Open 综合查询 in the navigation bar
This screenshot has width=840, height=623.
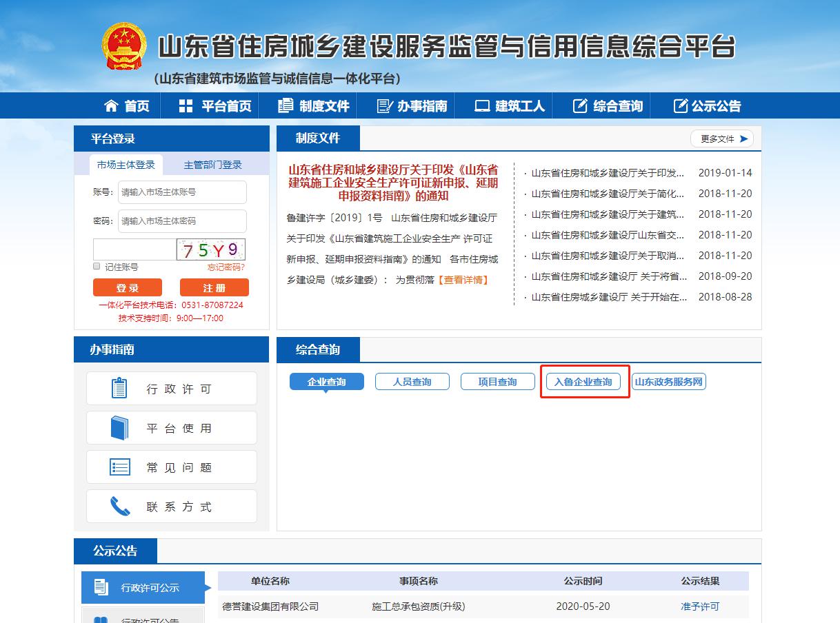[608, 105]
